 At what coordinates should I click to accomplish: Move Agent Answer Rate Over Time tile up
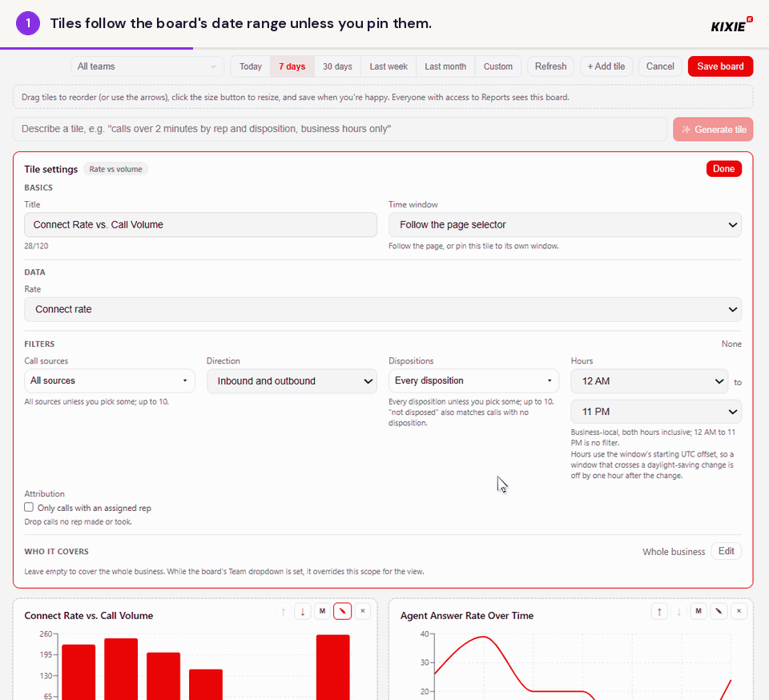pyautogui.click(x=659, y=611)
